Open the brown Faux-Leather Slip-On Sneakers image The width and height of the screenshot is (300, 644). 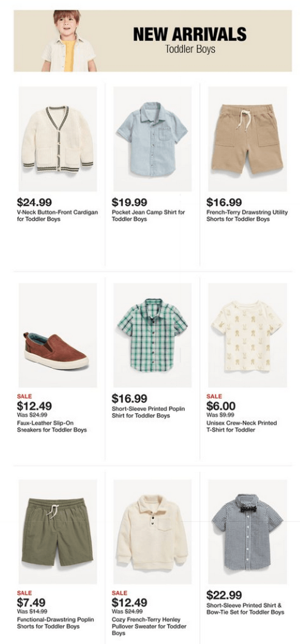click(x=58, y=335)
